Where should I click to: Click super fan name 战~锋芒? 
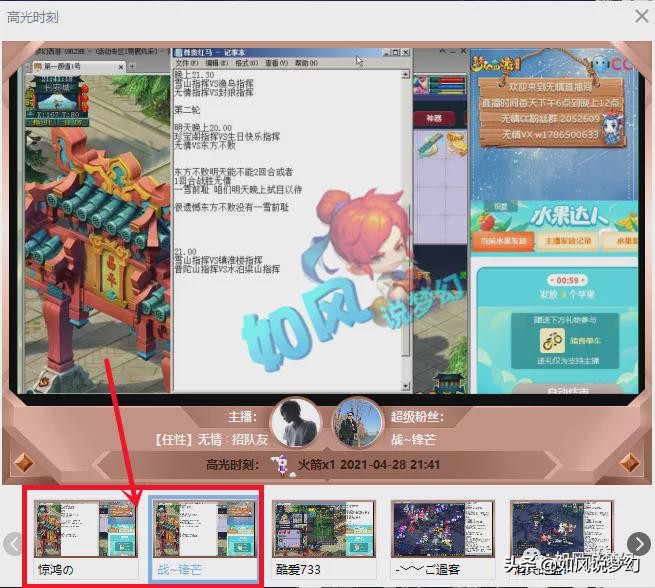(414, 439)
